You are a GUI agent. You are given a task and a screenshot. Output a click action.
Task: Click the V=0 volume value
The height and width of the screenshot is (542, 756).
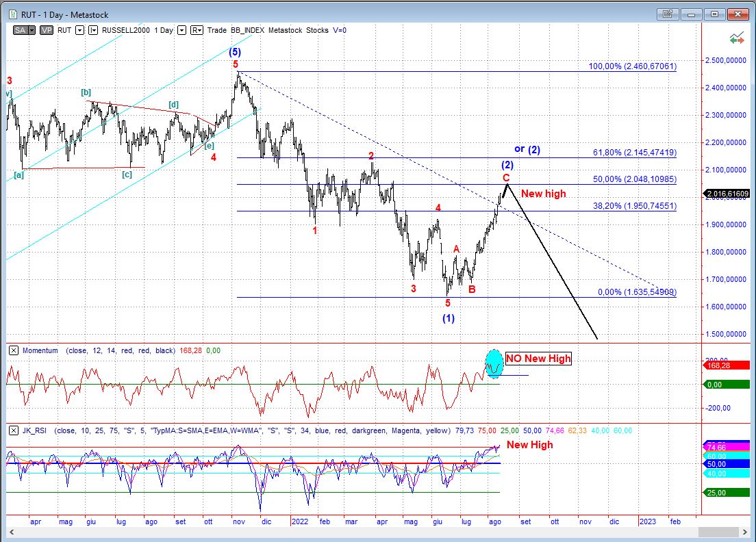click(340, 30)
